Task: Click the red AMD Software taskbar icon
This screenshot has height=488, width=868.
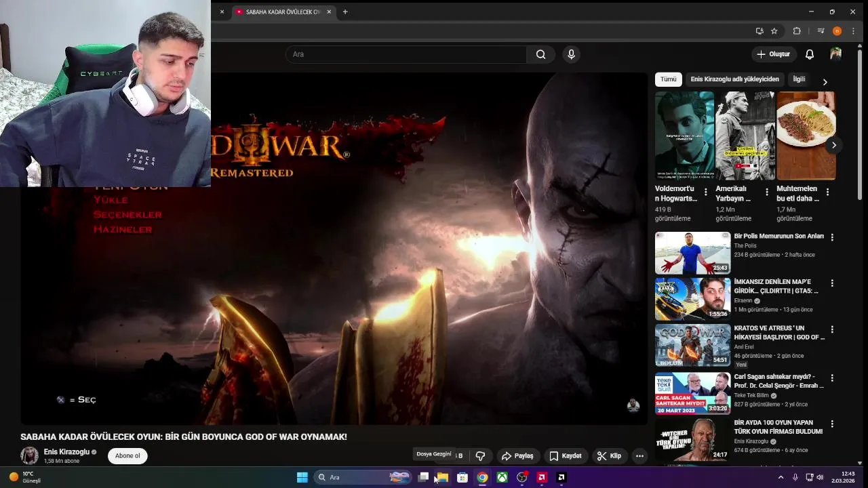Action: [x=542, y=477]
